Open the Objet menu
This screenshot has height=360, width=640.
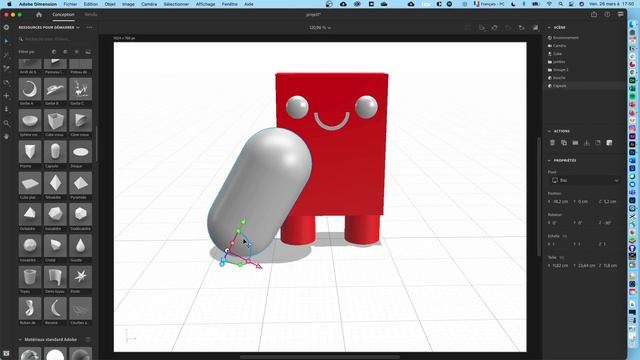point(110,4)
